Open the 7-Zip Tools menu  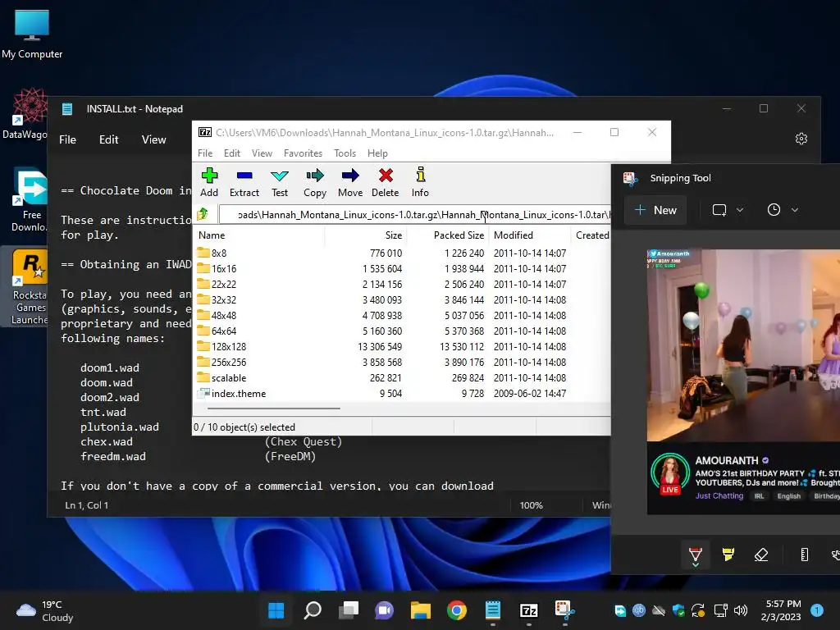point(345,153)
